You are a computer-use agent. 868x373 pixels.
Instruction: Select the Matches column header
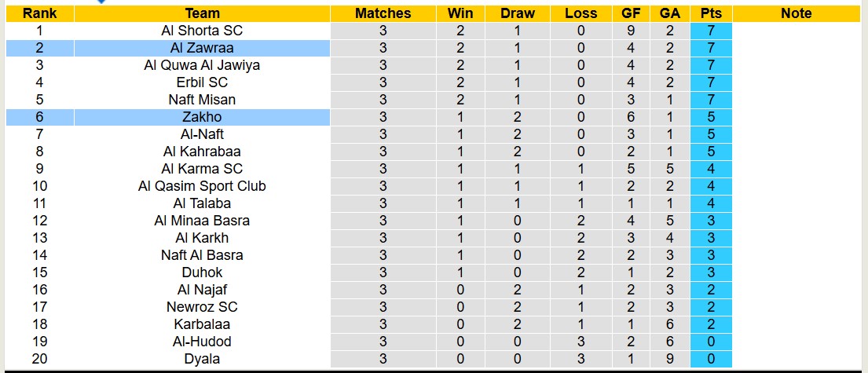pos(383,13)
